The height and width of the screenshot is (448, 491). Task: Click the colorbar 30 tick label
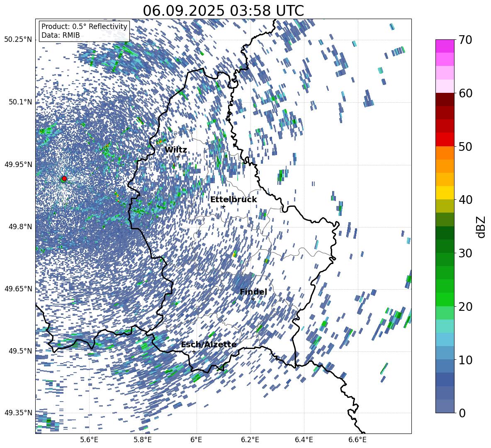(465, 253)
